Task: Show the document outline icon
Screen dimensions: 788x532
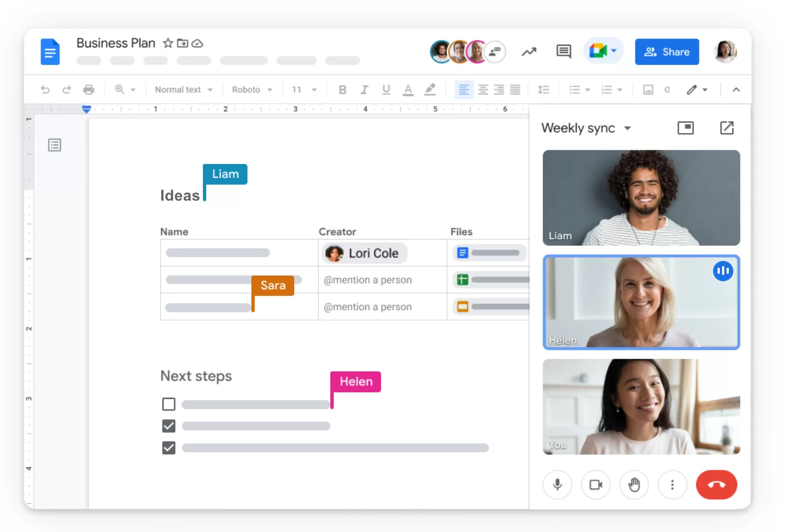Action: click(55, 145)
